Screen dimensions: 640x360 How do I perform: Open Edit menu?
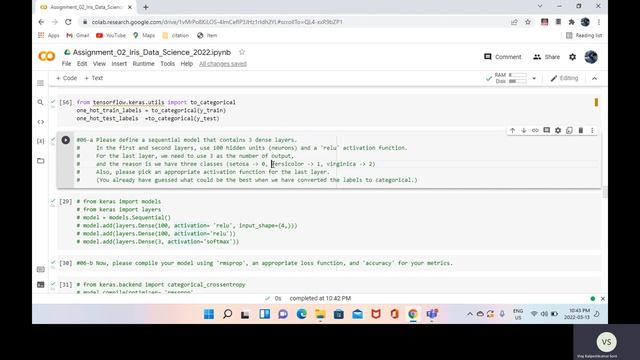(82, 64)
